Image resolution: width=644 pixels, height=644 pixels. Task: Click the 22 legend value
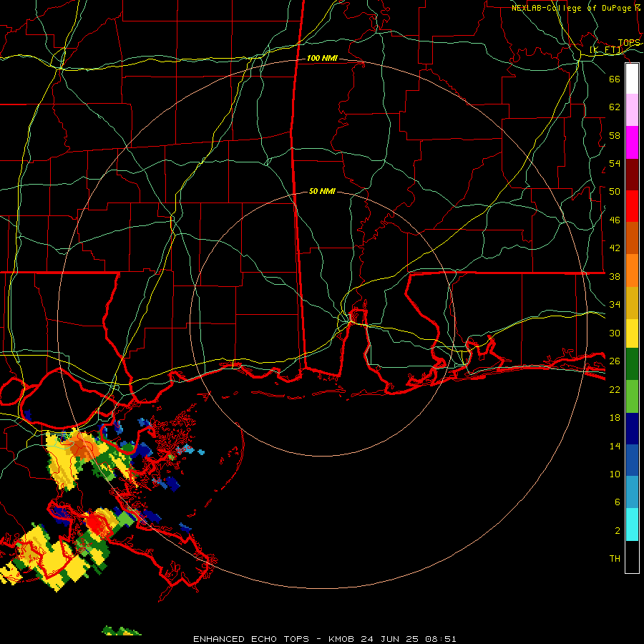pos(615,389)
